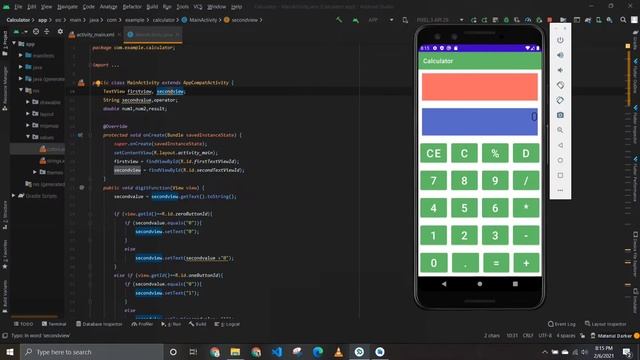Click the Build hammer icon in toolbar
The width and height of the screenshot is (640, 360).
[339, 20]
